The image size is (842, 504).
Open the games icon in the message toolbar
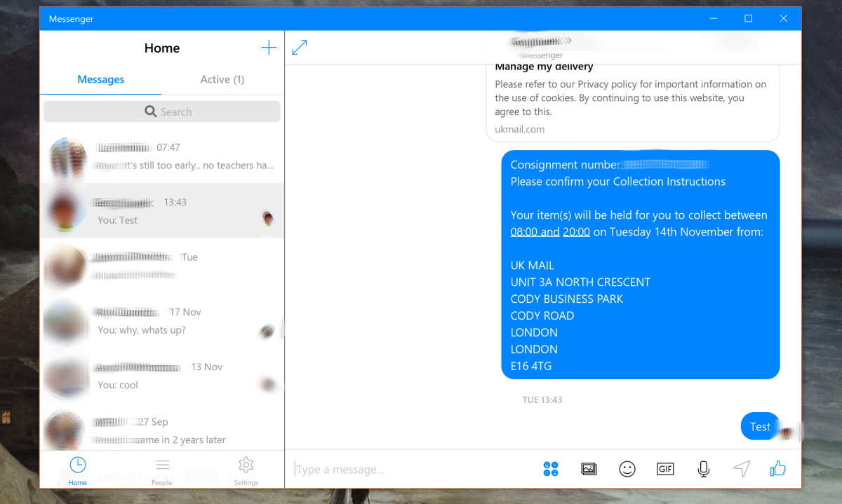(x=551, y=469)
